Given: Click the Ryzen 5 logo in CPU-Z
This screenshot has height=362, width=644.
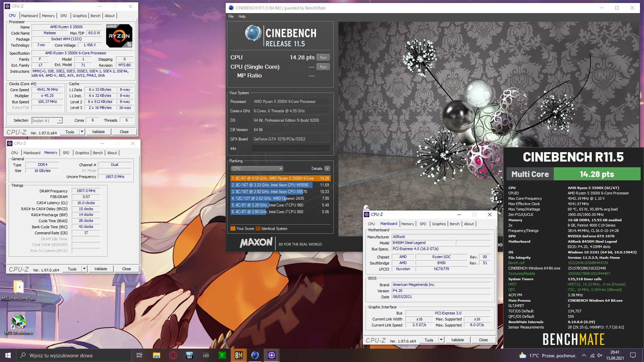Looking at the screenshot, I should [119, 36].
